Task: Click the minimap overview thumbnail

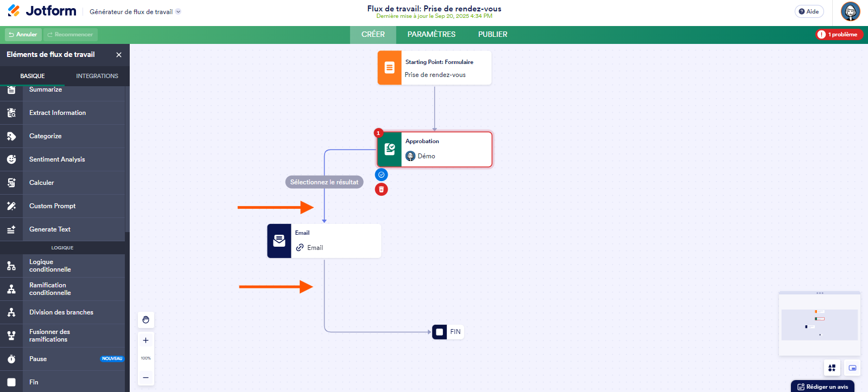Action: (819, 324)
